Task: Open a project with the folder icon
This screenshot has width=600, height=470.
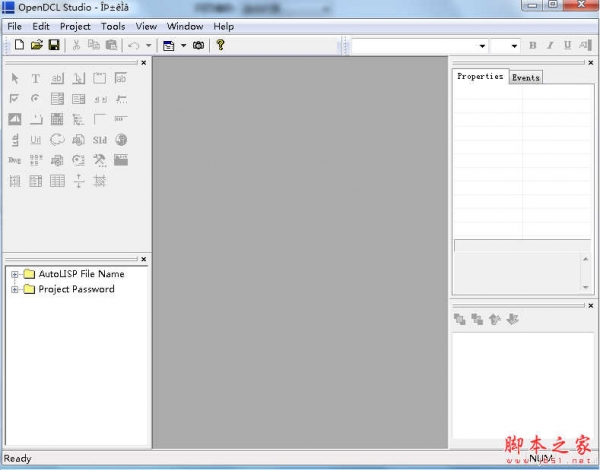Action: [x=36, y=45]
